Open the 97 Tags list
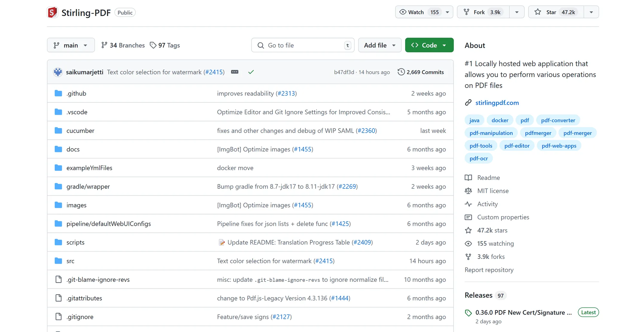 point(165,45)
